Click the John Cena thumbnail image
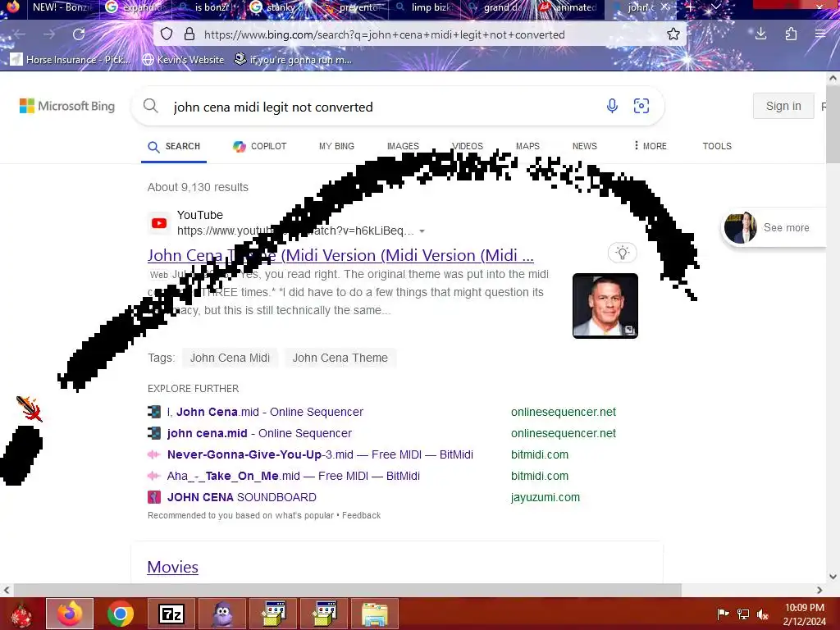 pyautogui.click(x=605, y=306)
